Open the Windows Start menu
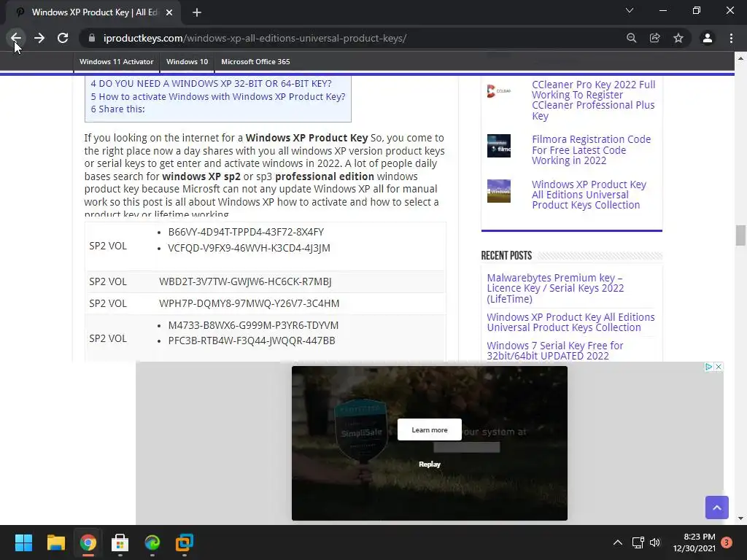747x560 pixels. (x=23, y=542)
